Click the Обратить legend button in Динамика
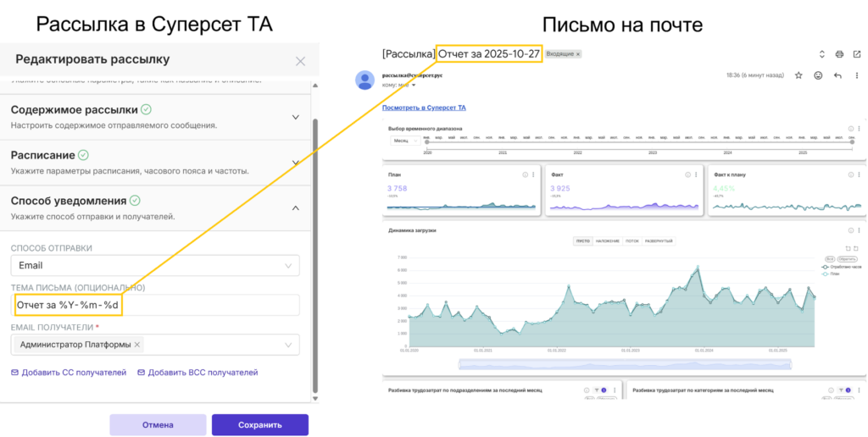868x437 pixels. [847, 259]
